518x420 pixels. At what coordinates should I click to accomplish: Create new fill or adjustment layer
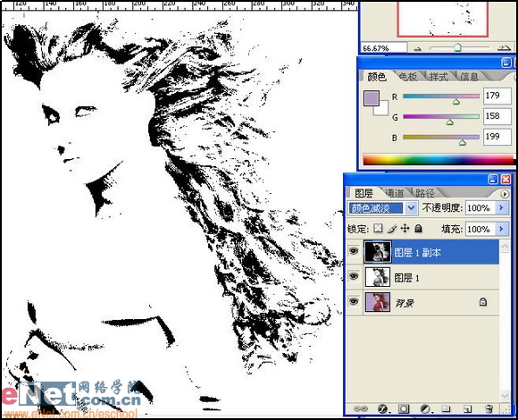(x=425, y=409)
